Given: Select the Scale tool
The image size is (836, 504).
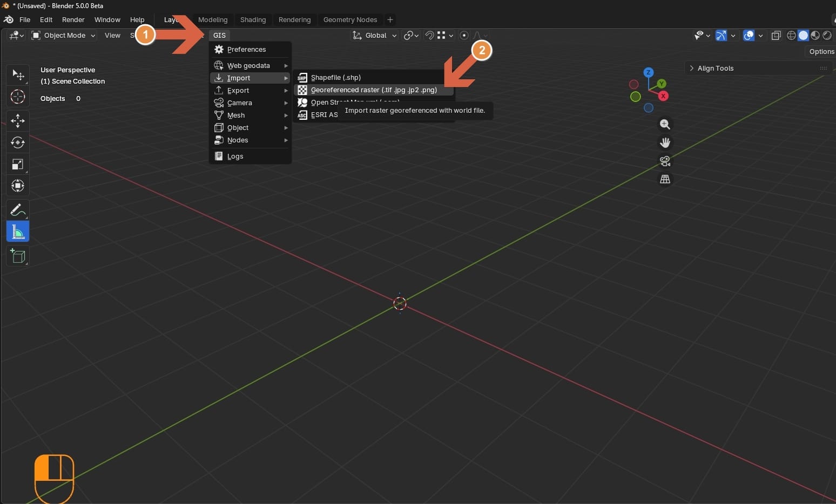Looking at the screenshot, I should click(x=18, y=164).
